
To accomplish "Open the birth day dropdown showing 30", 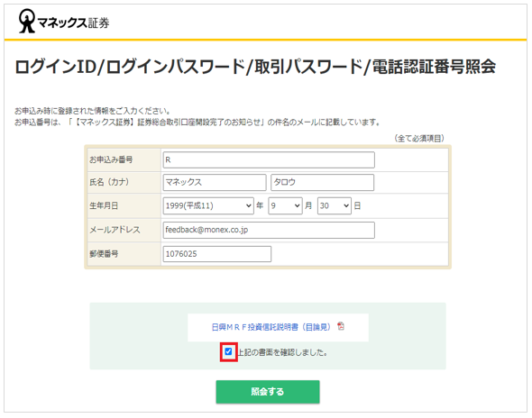I will [335, 205].
